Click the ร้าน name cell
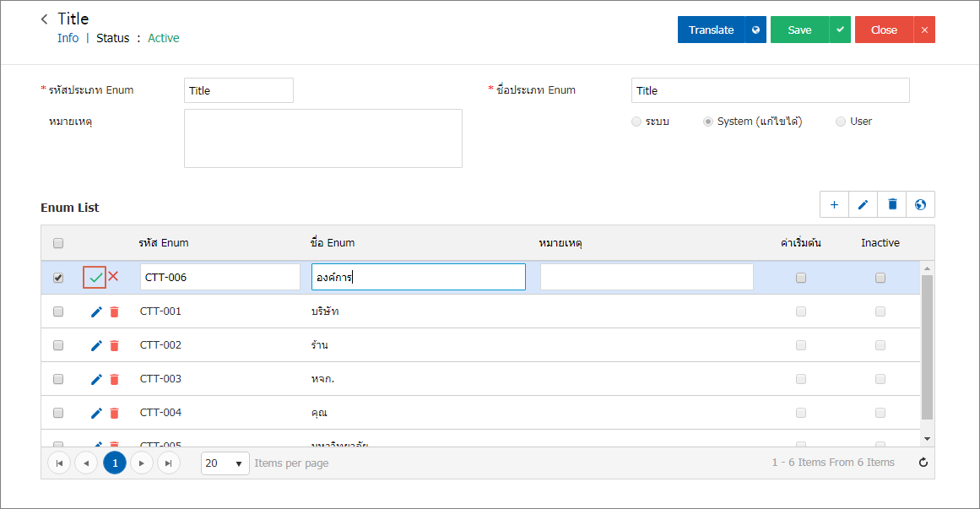This screenshot has width=980, height=509. tap(319, 344)
